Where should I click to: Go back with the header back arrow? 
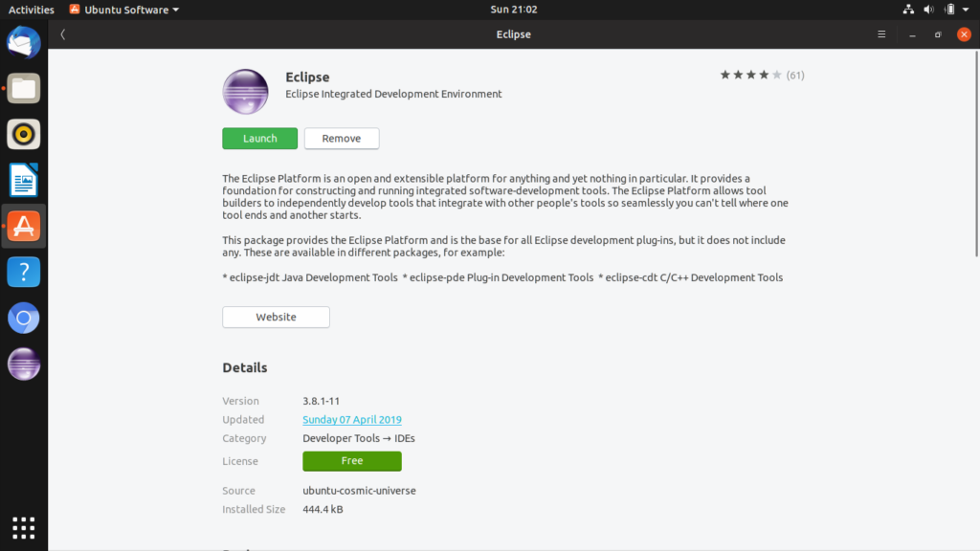tap(62, 34)
